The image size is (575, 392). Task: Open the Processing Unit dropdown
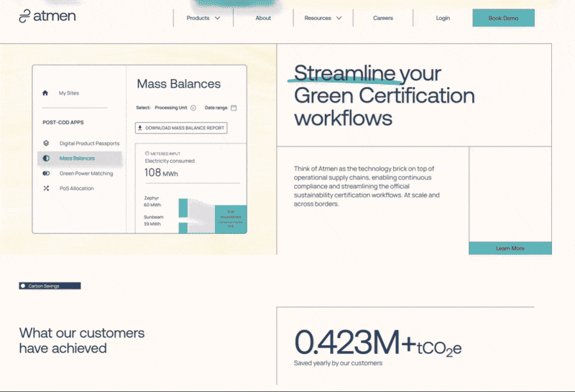pos(175,108)
